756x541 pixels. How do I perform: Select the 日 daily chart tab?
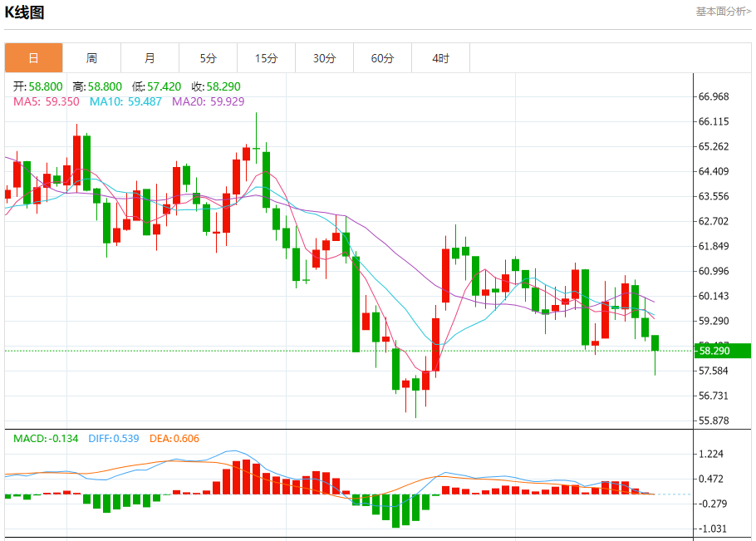tap(34, 58)
